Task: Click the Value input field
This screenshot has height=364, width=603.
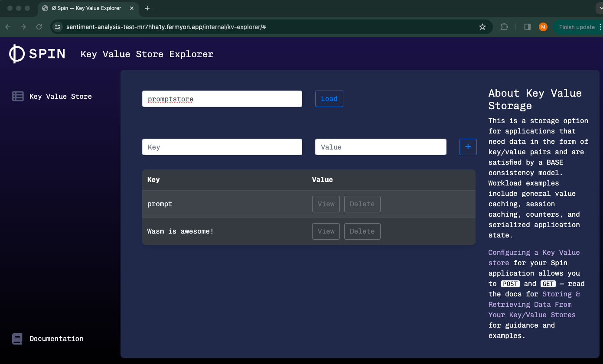Action: (381, 147)
